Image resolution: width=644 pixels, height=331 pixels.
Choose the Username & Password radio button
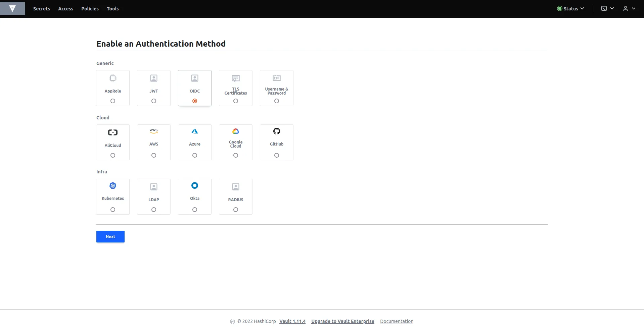coord(277,101)
